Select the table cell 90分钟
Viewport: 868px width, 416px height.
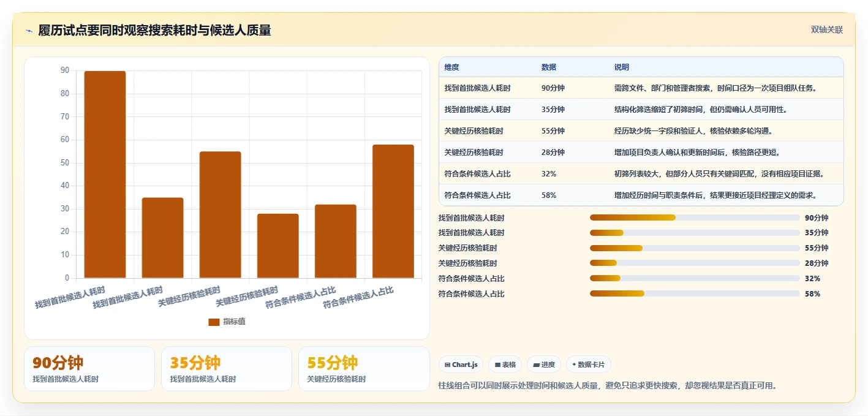click(x=553, y=88)
